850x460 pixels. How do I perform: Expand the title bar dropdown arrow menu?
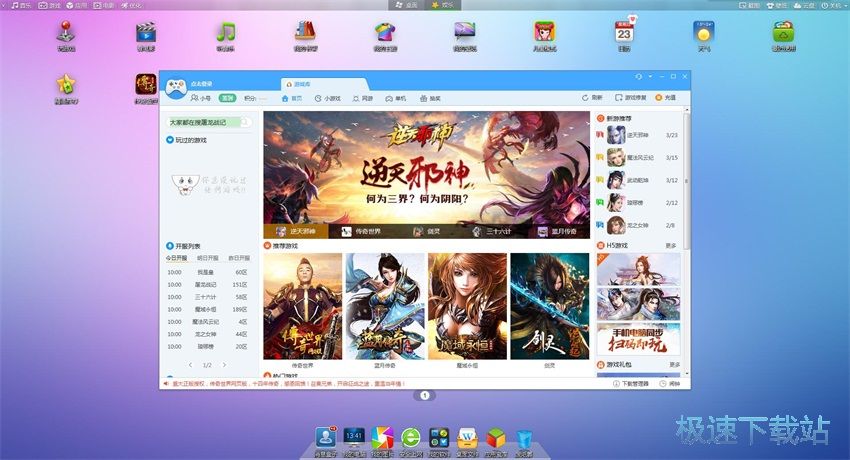click(650, 77)
